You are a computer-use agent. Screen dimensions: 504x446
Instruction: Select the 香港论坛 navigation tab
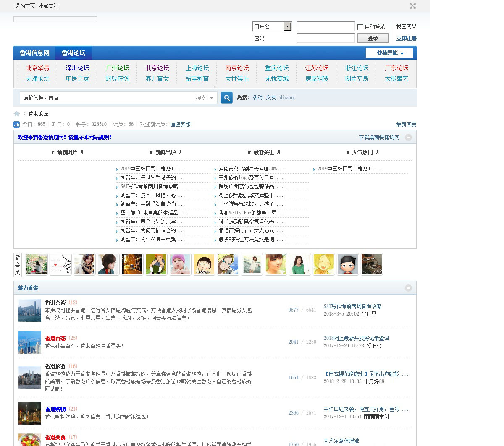(73, 53)
